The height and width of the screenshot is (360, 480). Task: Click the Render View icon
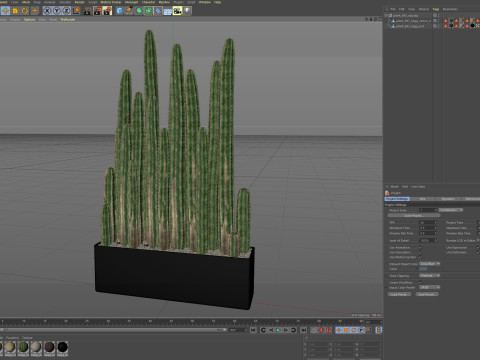[x=88, y=11]
